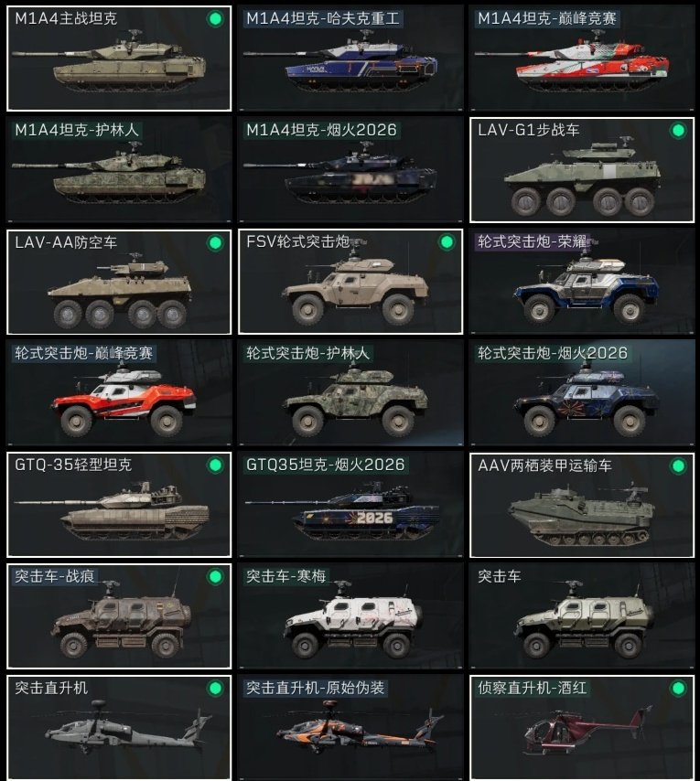The image size is (700, 781).
Task: Select the 轮式突击炮-护林人 camo skin
Action: [x=350, y=393]
